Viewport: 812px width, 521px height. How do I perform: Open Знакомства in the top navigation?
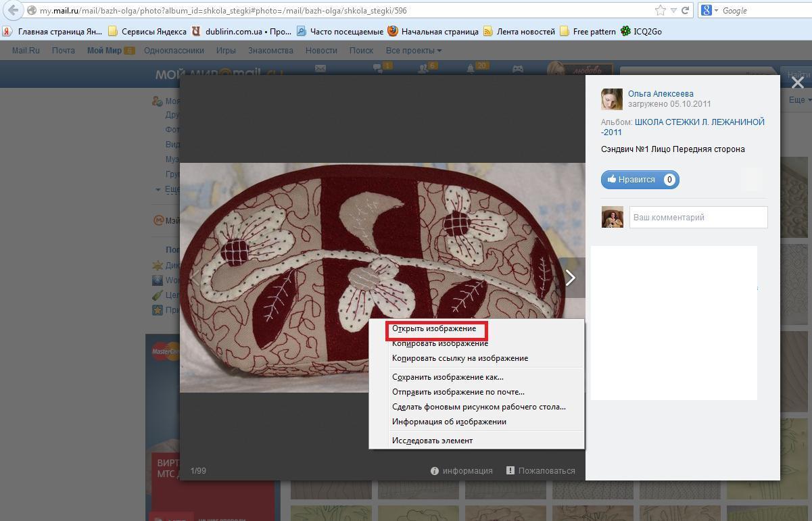tap(270, 50)
